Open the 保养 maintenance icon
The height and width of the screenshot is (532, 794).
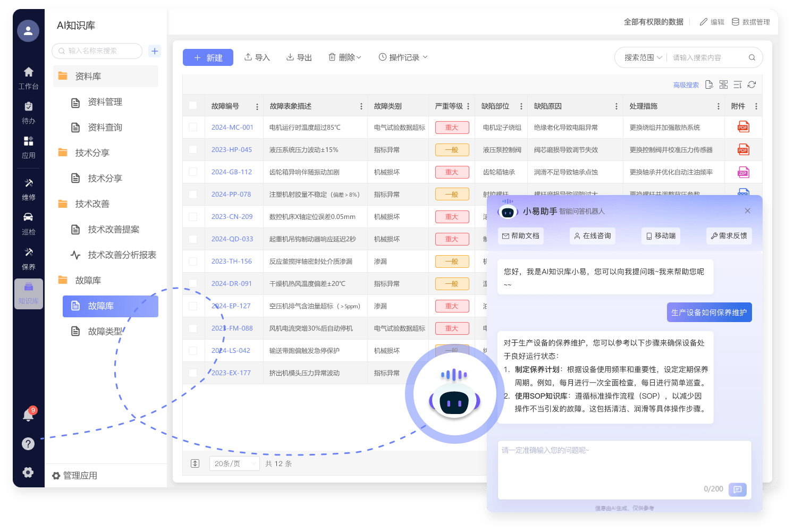[29, 252]
